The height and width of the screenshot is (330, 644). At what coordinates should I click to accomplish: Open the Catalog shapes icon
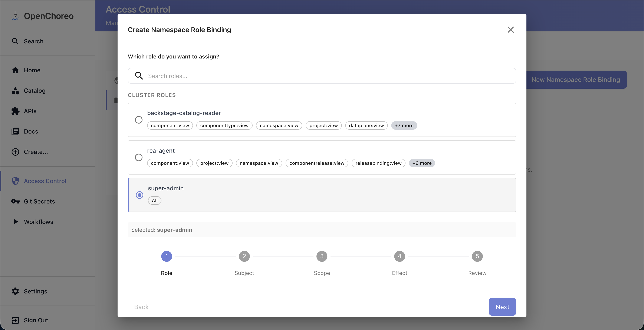(x=15, y=91)
